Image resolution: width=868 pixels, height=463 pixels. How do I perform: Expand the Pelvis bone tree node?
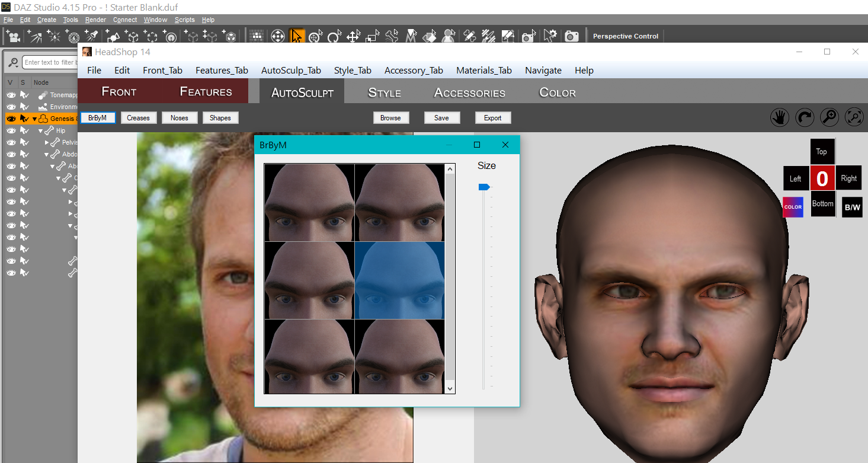tap(47, 142)
